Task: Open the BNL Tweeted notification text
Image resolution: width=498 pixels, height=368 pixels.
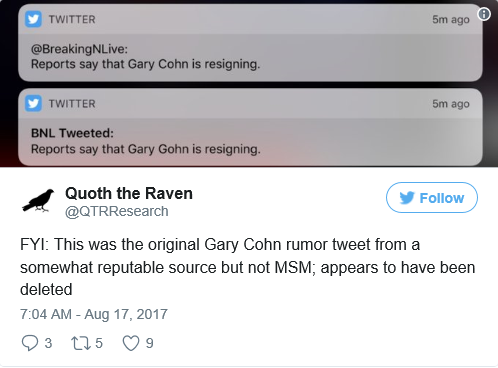Action: [146, 141]
